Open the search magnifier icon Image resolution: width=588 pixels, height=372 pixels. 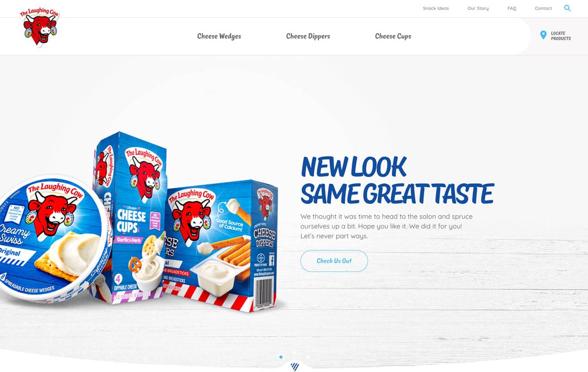567,8
